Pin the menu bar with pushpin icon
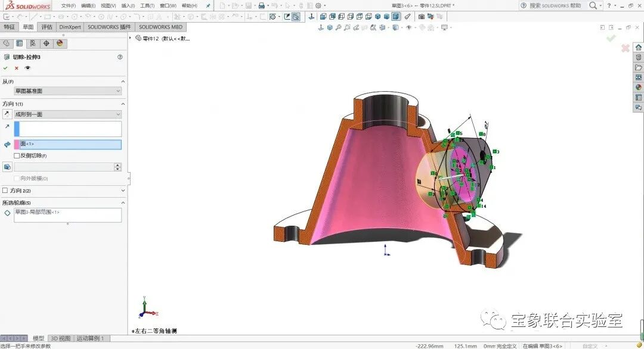This screenshot has height=349, width=644. click(208, 6)
